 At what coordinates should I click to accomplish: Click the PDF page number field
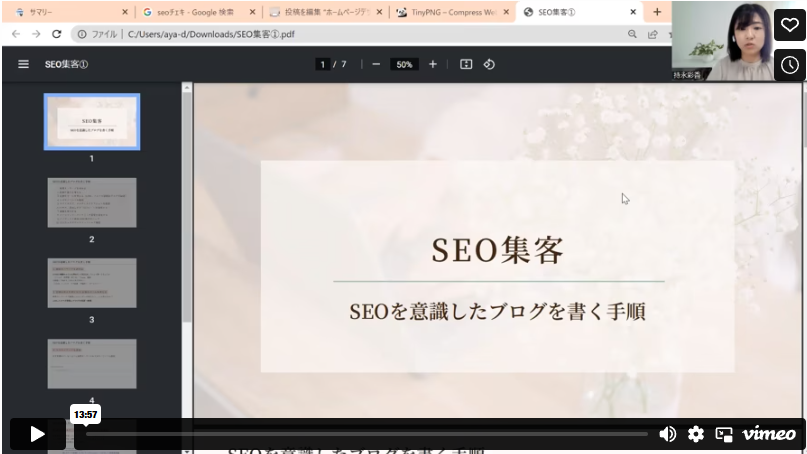322,64
